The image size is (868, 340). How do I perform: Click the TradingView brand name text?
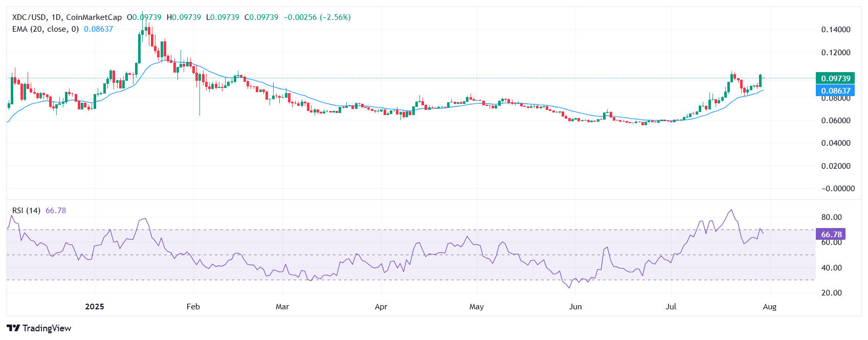coord(47,328)
